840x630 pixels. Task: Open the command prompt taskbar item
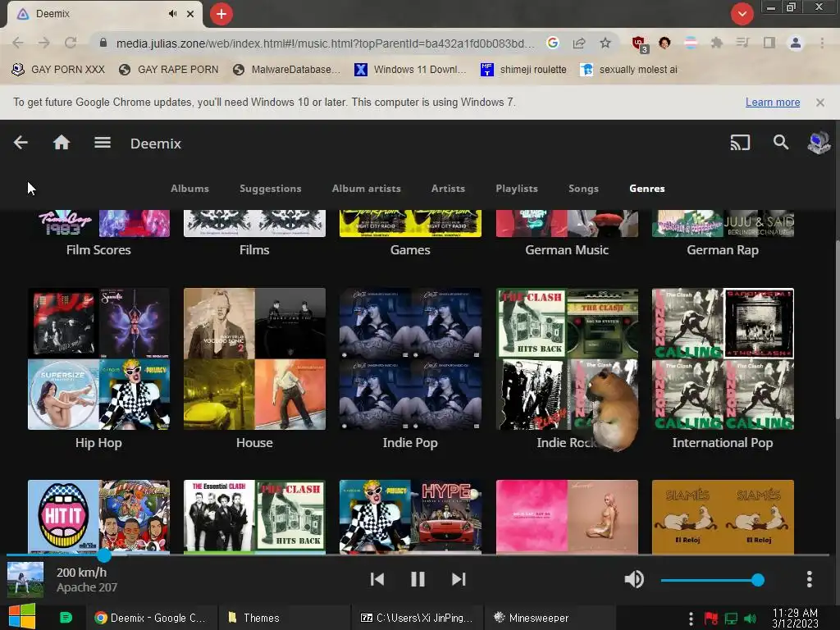tap(417, 618)
